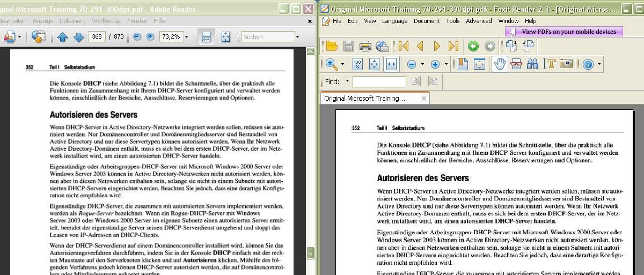Click the blue minus zoom out button in Foxit
This screenshot has width=644, height=275.
click(412, 64)
